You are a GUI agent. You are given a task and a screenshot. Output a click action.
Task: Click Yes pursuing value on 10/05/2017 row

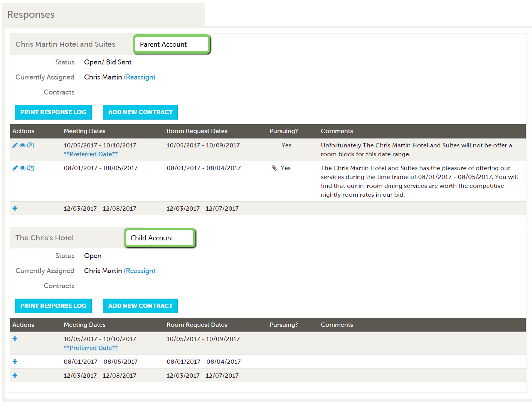[286, 145]
